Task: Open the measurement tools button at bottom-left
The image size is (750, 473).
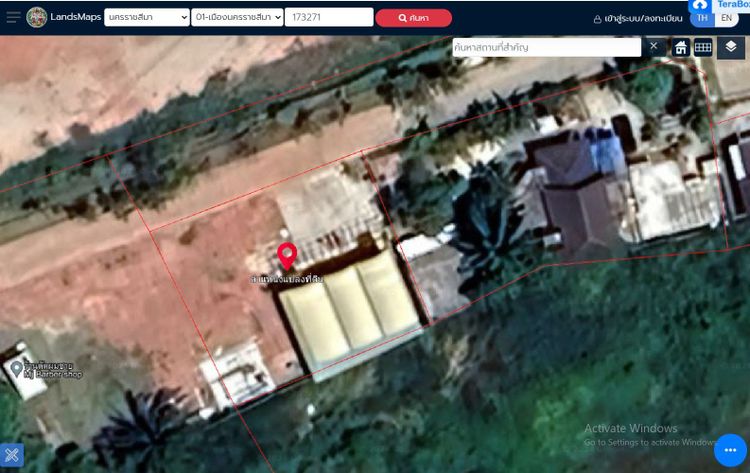Action: [12, 456]
